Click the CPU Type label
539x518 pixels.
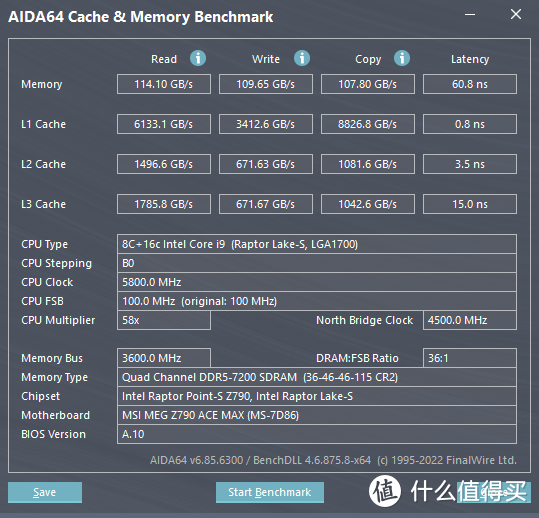(x=44, y=244)
